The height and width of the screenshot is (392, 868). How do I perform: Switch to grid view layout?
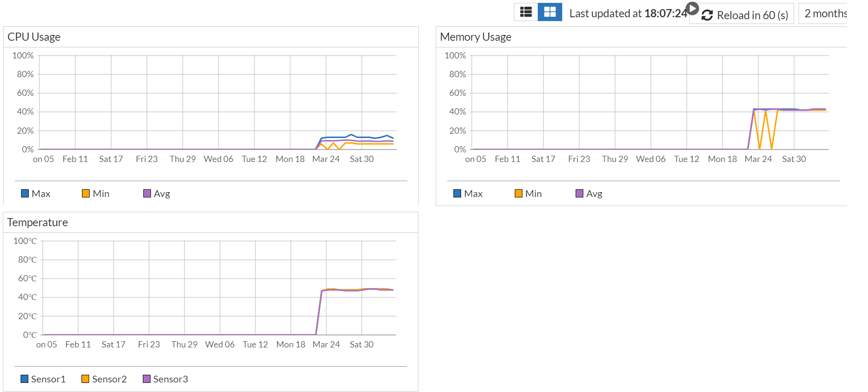pos(550,12)
